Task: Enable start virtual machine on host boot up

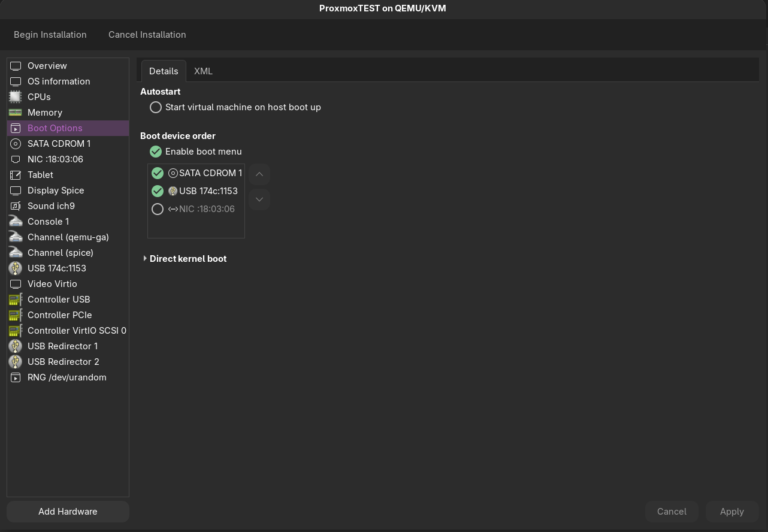Action: point(156,107)
